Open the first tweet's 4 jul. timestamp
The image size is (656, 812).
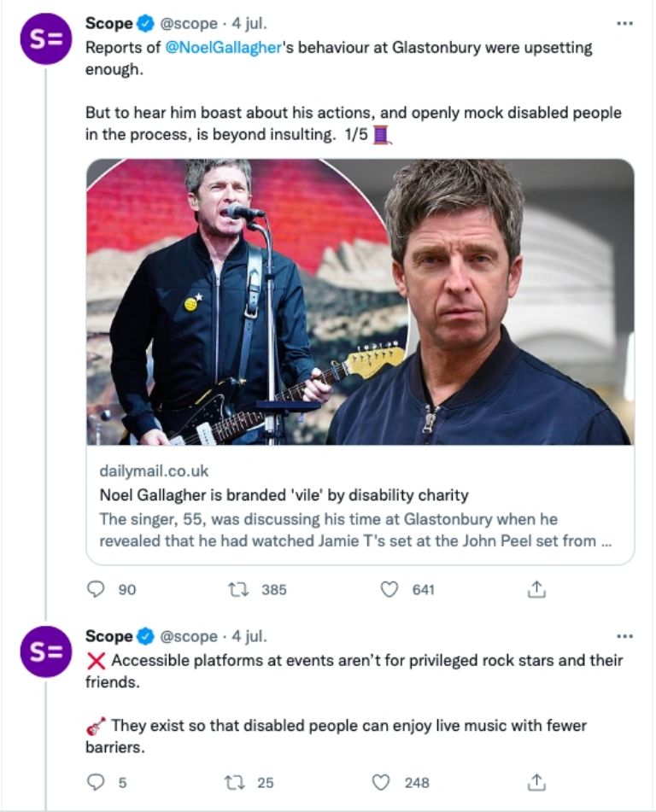[x=249, y=24]
